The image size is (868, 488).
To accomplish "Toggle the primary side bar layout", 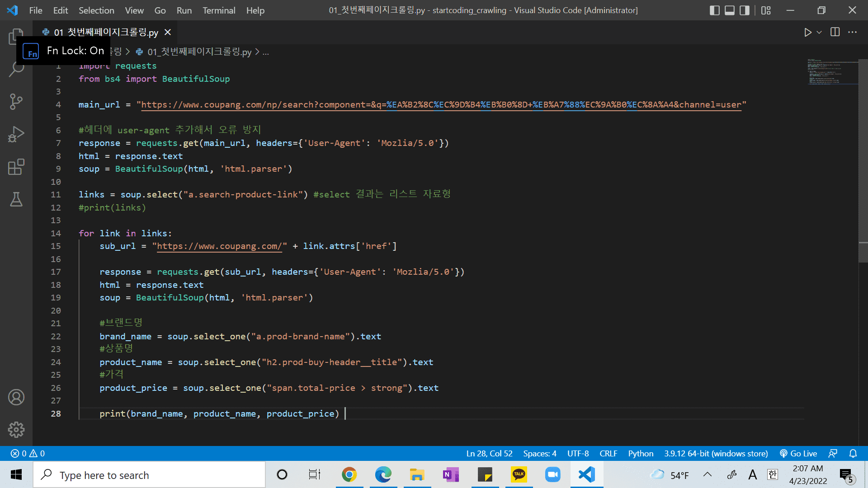I will 715,10.
